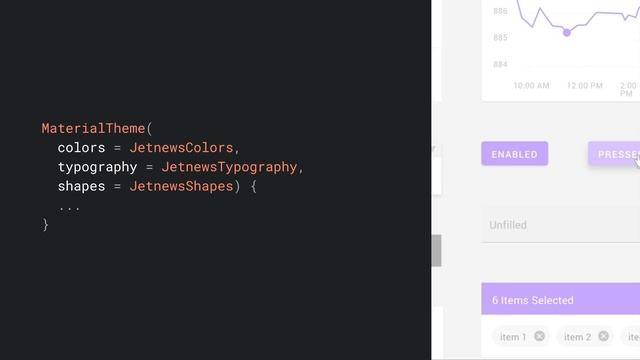The height and width of the screenshot is (360, 640).
Task: Click the 12:00 PM axis label
Action: (x=584, y=85)
